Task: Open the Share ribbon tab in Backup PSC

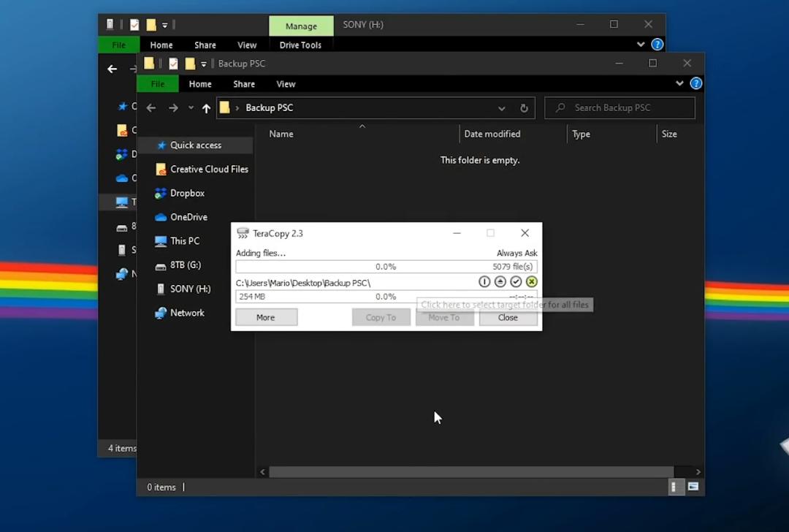Action: [244, 84]
